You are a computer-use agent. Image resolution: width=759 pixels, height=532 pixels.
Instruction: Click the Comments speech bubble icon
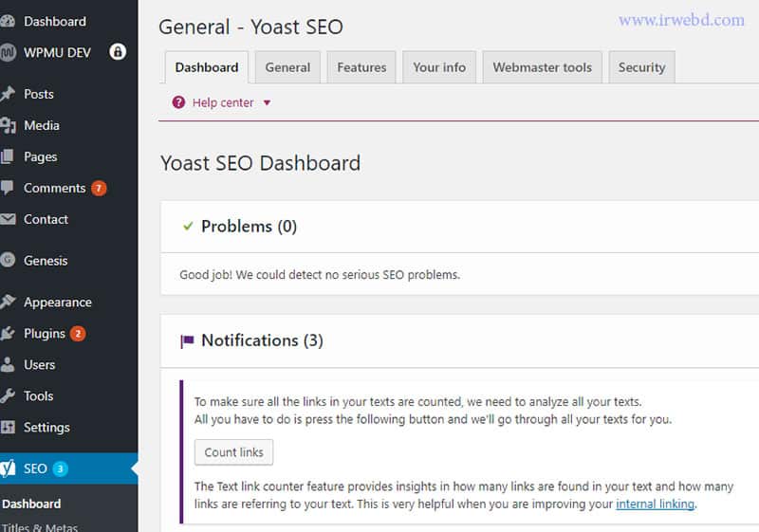tap(7, 188)
